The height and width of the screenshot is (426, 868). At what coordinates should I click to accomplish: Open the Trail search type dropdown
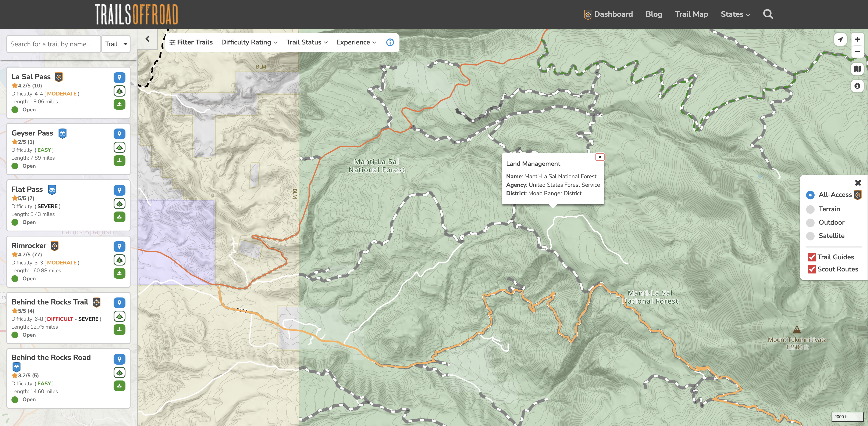(116, 44)
